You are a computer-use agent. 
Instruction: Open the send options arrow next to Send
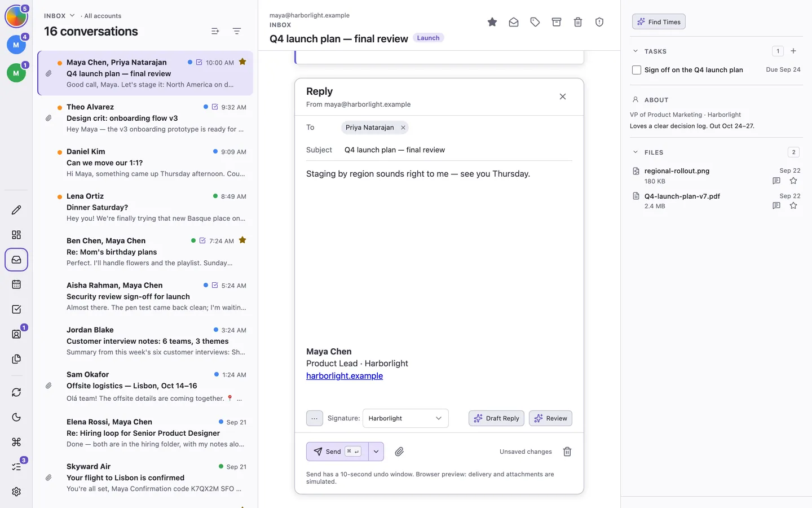click(x=376, y=452)
